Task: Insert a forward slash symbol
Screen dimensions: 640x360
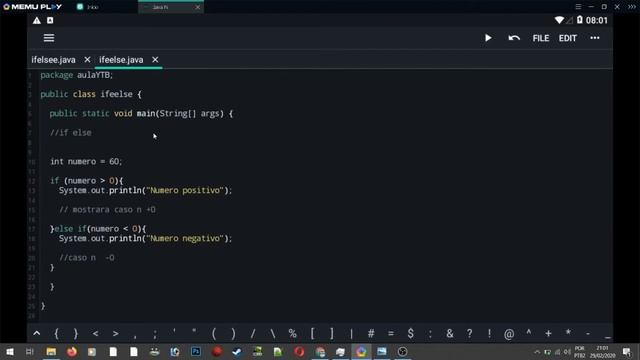Action: click(253, 333)
